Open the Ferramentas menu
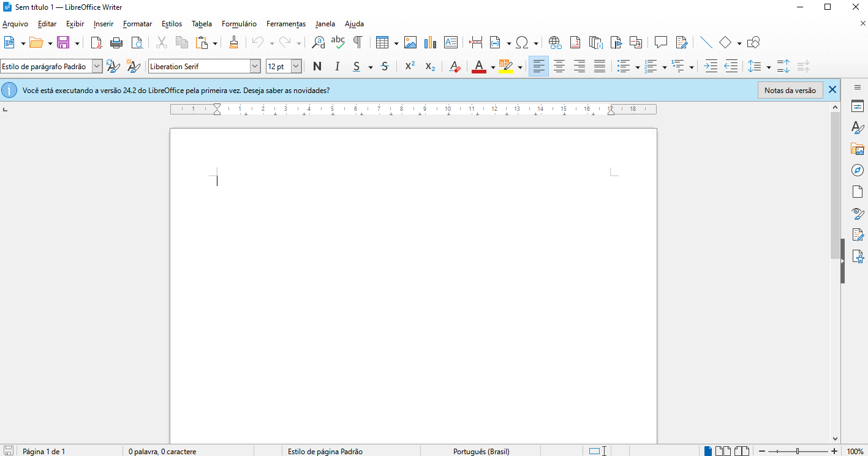The height and width of the screenshot is (456, 868). (x=286, y=24)
